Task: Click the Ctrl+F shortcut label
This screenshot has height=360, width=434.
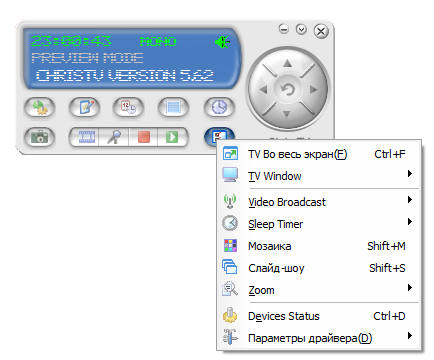Action: tap(390, 154)
